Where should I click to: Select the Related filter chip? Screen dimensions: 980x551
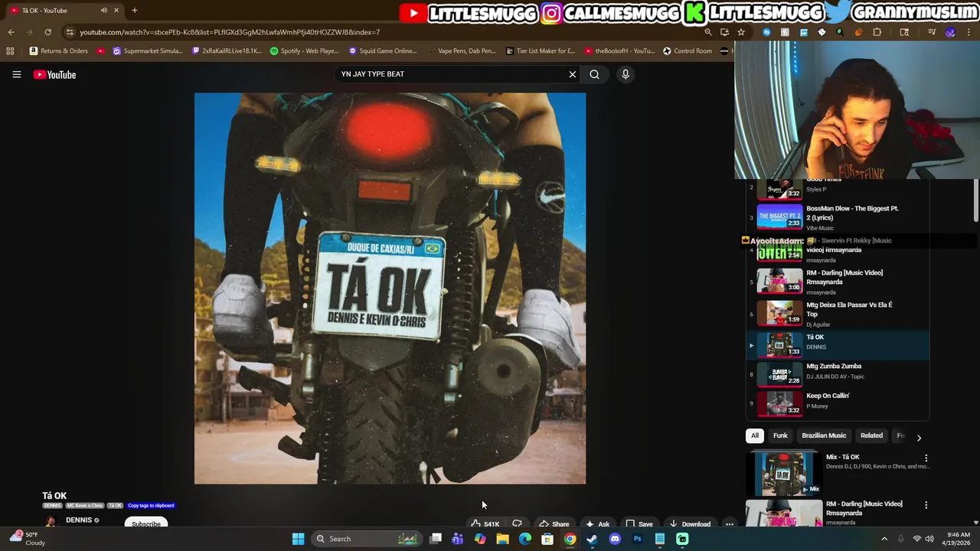(x=871, y=435)
